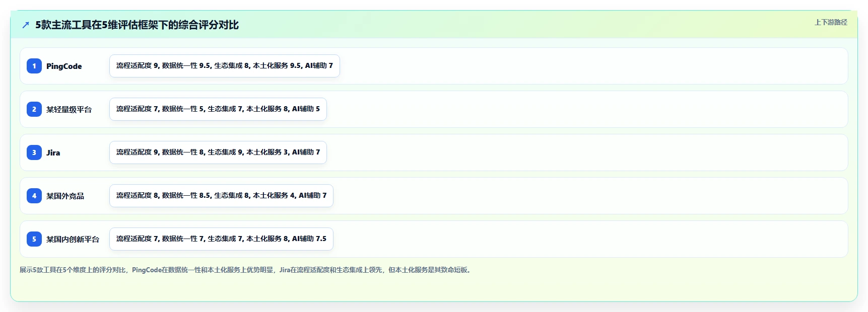Click score box with 数据统一性 8.5
The image size is (868, 312).
tap(221, 196)
